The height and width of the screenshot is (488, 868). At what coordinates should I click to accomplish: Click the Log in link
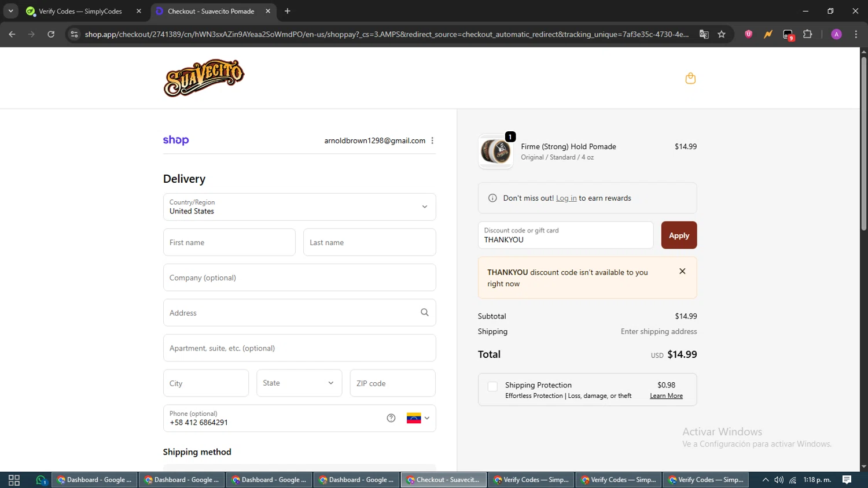[x=566, y=198]
